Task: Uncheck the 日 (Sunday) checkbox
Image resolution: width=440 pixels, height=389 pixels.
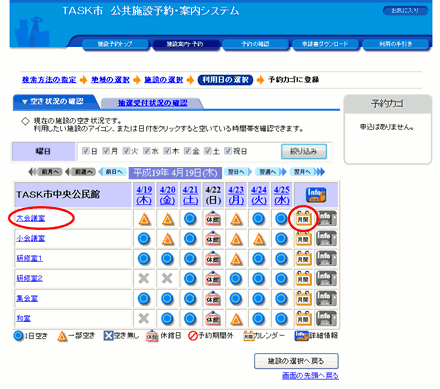Action: point(86,151)
